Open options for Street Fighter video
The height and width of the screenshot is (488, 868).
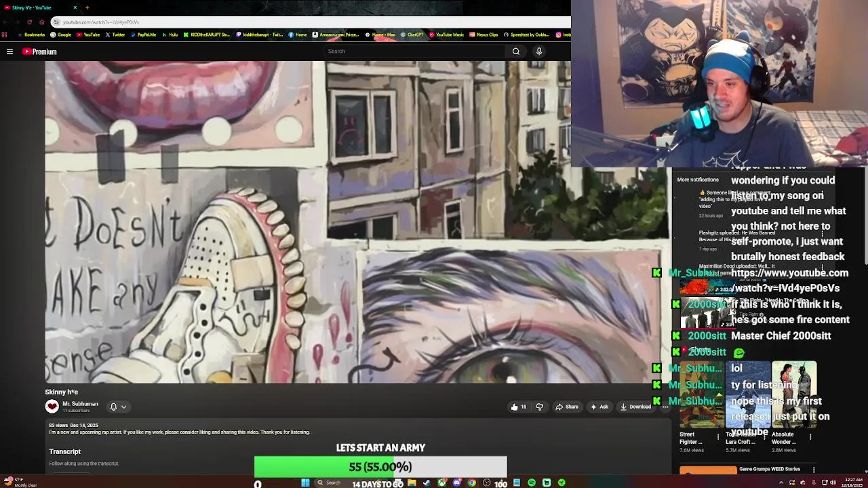pyautogui.click(x=718, y=437)
